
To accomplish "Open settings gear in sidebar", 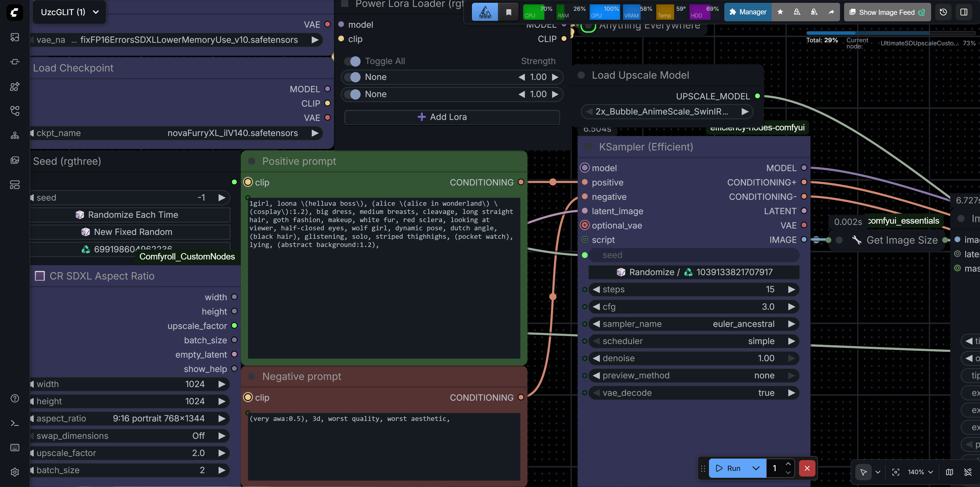I will tap(14, 472).
